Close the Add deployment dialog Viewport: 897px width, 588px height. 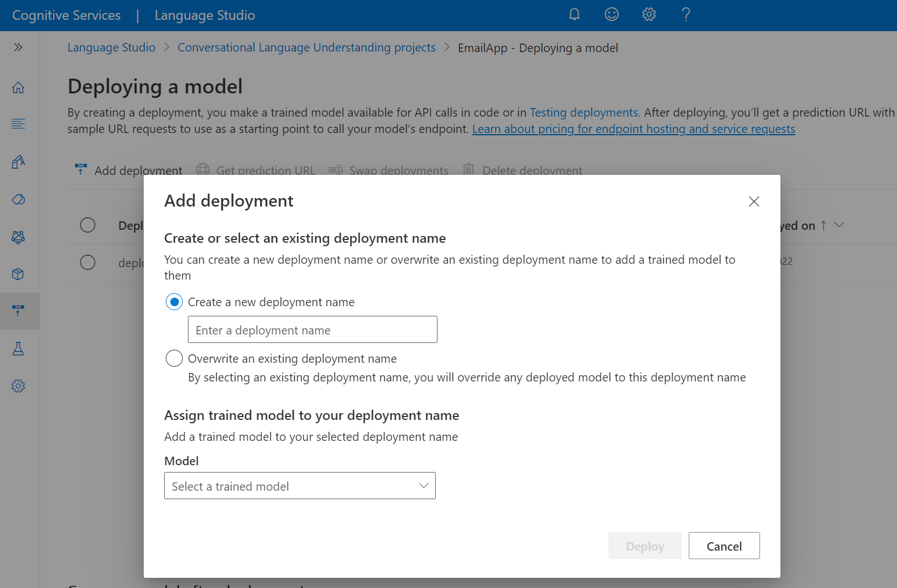tap(754, 201)
